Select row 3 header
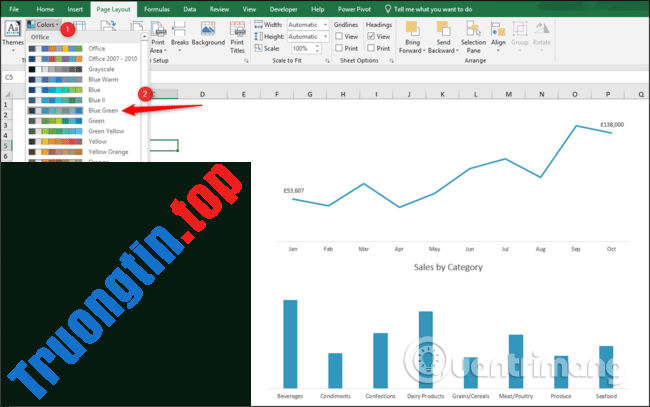 point(6,125)
